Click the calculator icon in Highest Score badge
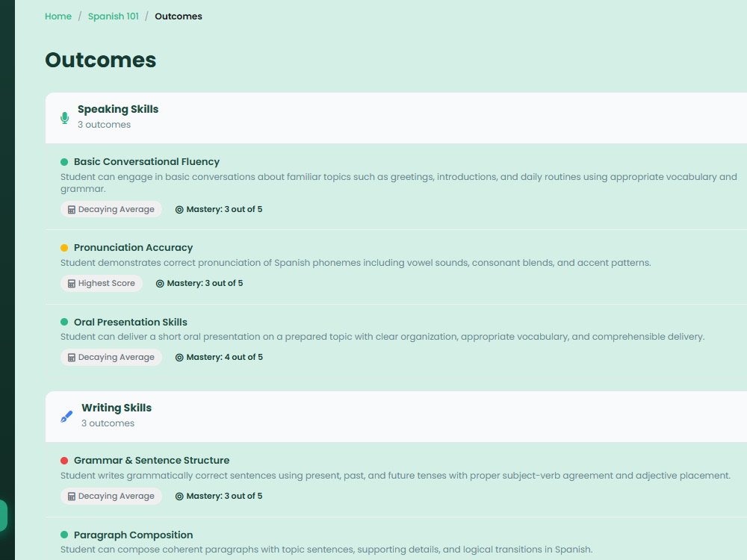 click(72, 284)
